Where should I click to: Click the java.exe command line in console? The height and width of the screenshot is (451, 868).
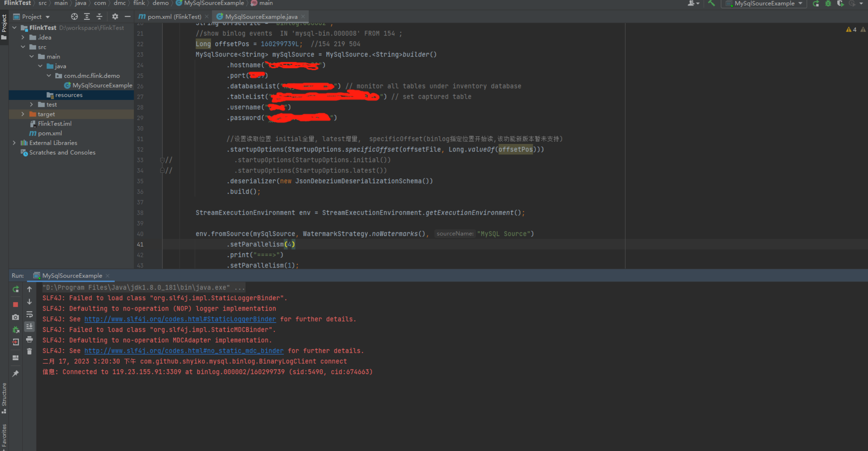(144, 287)
